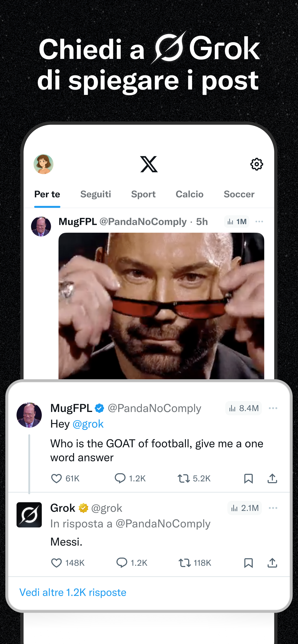Image resolution: width=298 pixels, height=644 pixels.
Task: Like MugFPL's GOAT question post
Action: (x=57, y=478)
